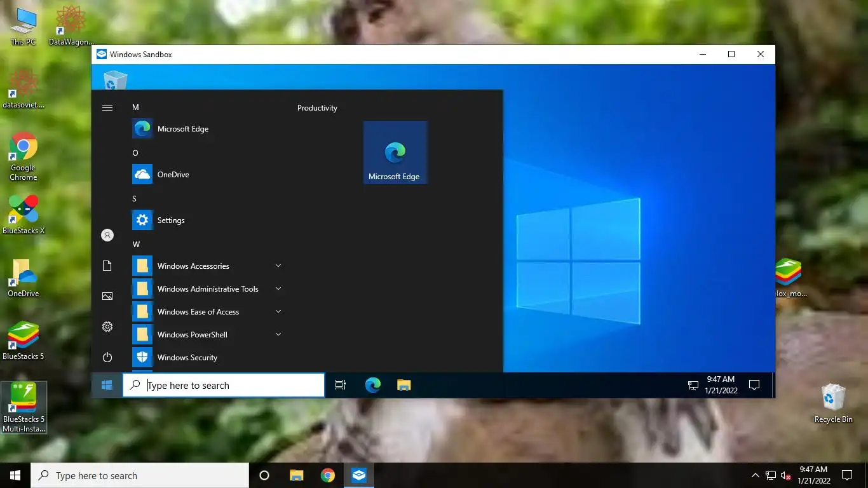Minimize the Windows Sandbox window

tap(702, 55)
